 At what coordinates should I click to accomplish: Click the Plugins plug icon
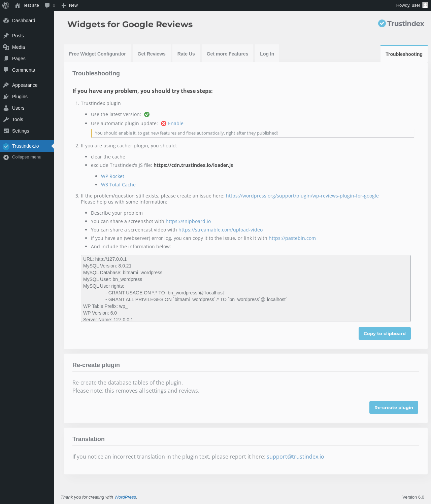(6, 97)
